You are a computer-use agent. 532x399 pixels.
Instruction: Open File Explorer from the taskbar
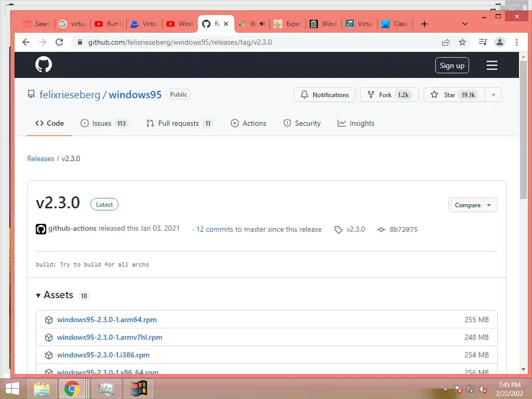[42, 389]
